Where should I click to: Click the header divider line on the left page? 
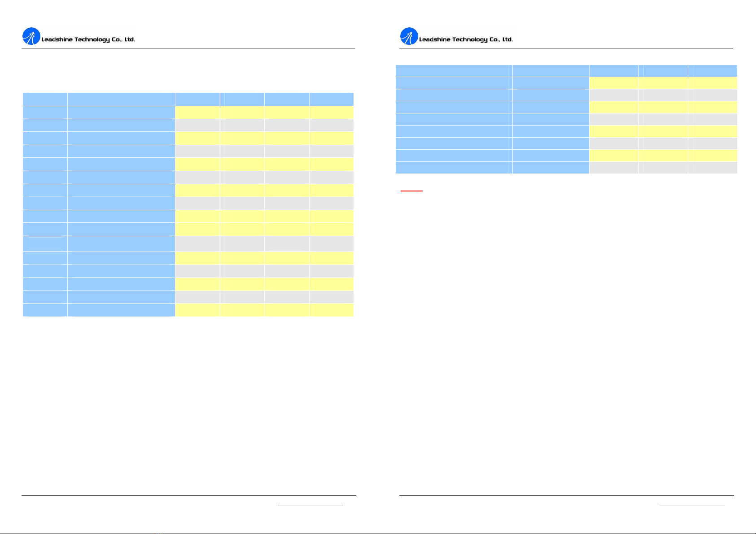click(x=188, y=48)
